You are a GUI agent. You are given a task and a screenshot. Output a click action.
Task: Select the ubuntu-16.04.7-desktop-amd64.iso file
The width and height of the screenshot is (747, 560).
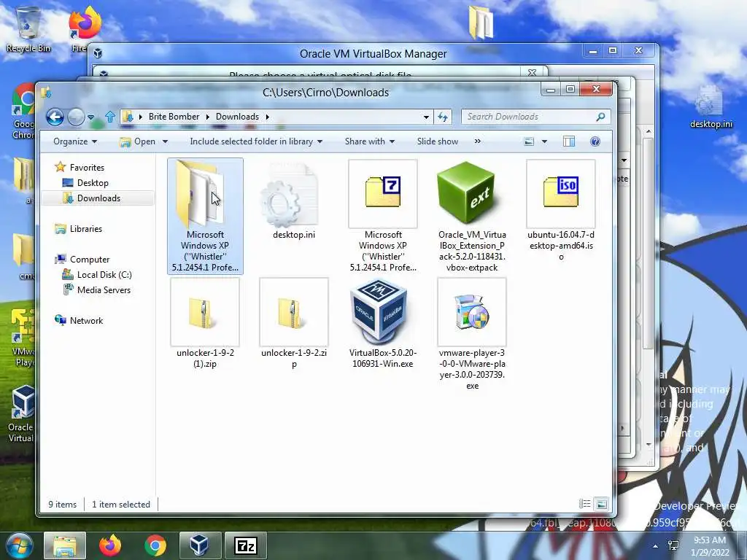(x=561, y=211)
